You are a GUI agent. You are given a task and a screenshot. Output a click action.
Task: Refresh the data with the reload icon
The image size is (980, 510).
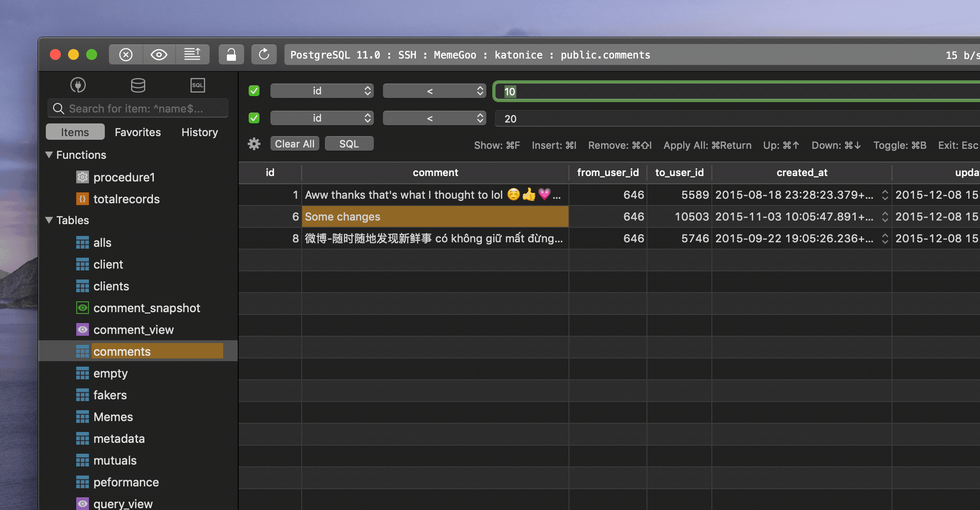click(264, 54)
